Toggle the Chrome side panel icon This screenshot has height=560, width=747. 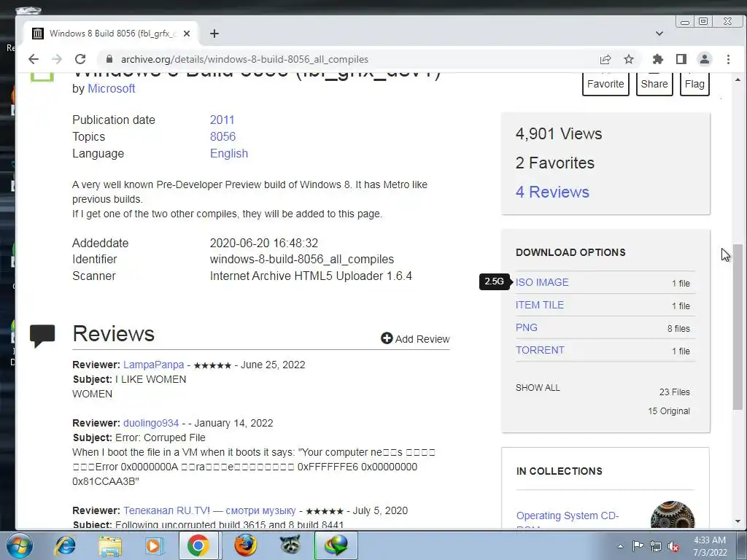[x=681, y=59]
